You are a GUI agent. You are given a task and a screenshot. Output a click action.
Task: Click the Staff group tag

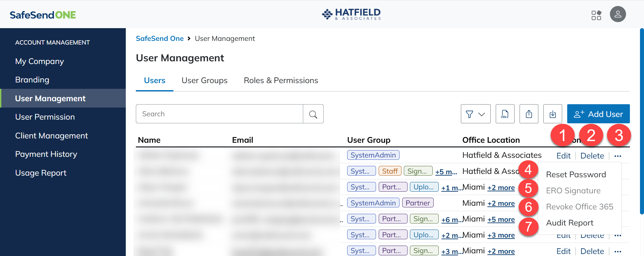(x=390, y=171)
